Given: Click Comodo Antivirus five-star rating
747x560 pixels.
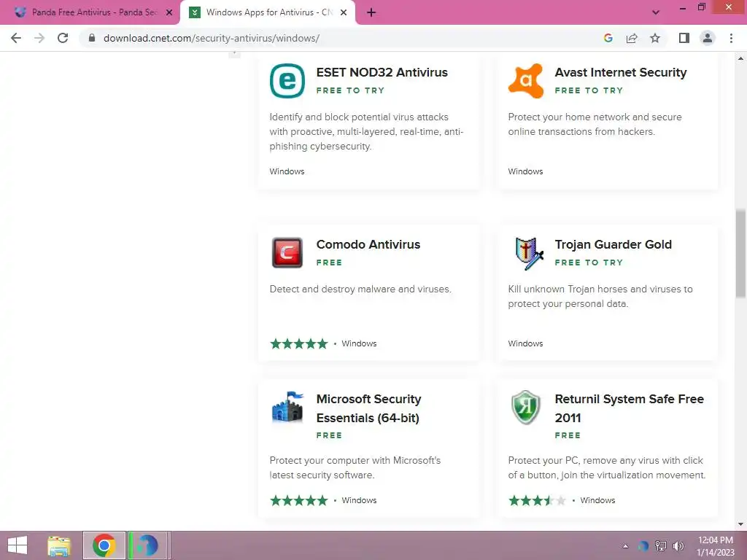Looking at the screenshot, I should point(298,344).
